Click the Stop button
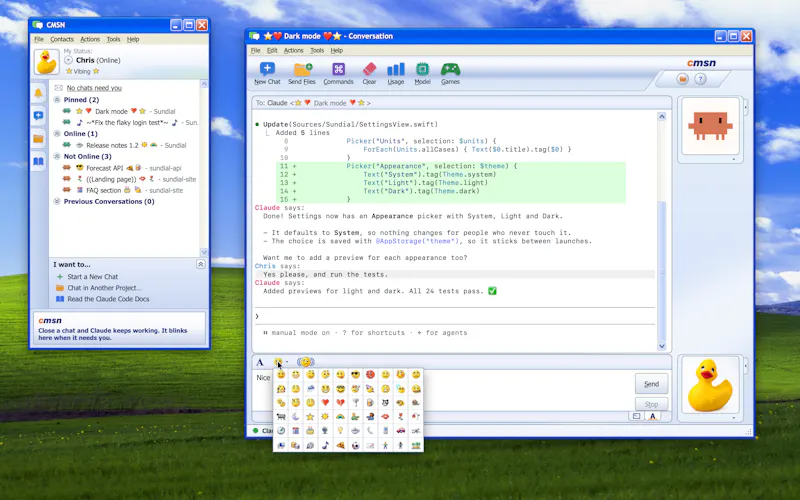This screenshot has height=500, width=800. click(651, 404)
